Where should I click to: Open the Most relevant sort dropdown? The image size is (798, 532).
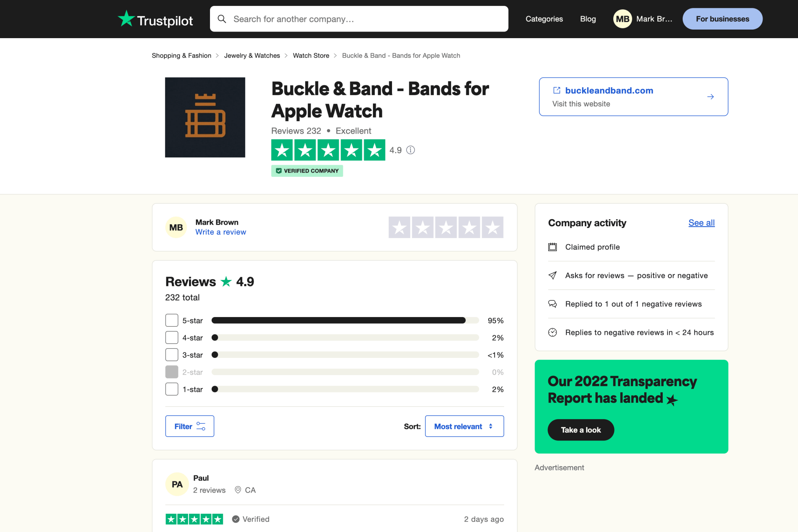pyautogui.click(x=464, y=426)
